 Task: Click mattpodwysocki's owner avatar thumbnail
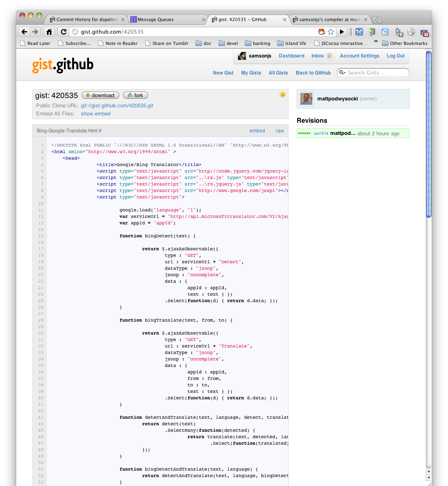(306, 99)
